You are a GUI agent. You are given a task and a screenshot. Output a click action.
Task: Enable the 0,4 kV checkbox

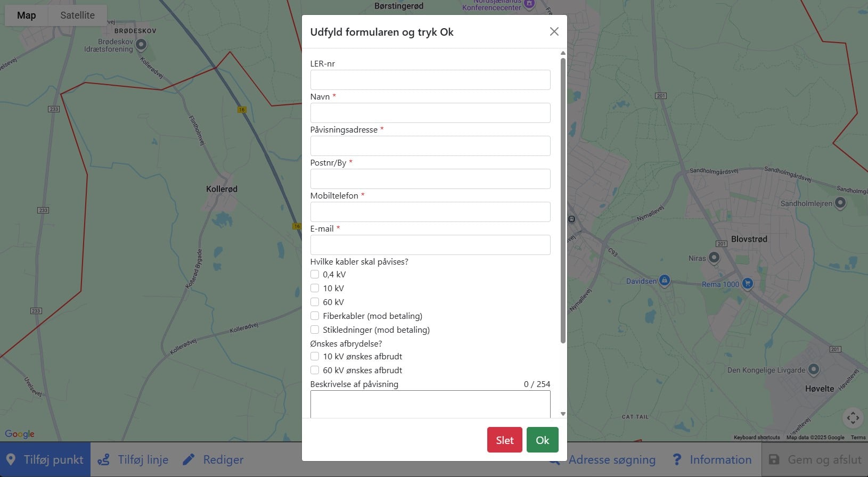click(315, 275)
